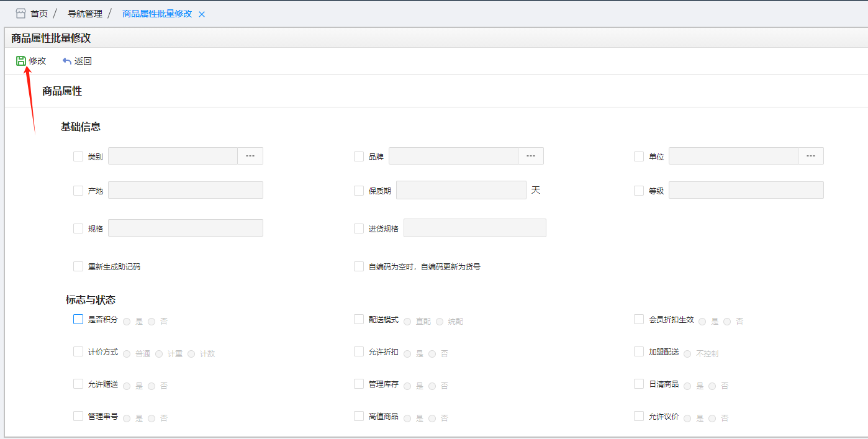This screenshot has width=868, height=439.
Task: Enable the 会员折扣生效 checkbox
Action: tap(639, 319)
